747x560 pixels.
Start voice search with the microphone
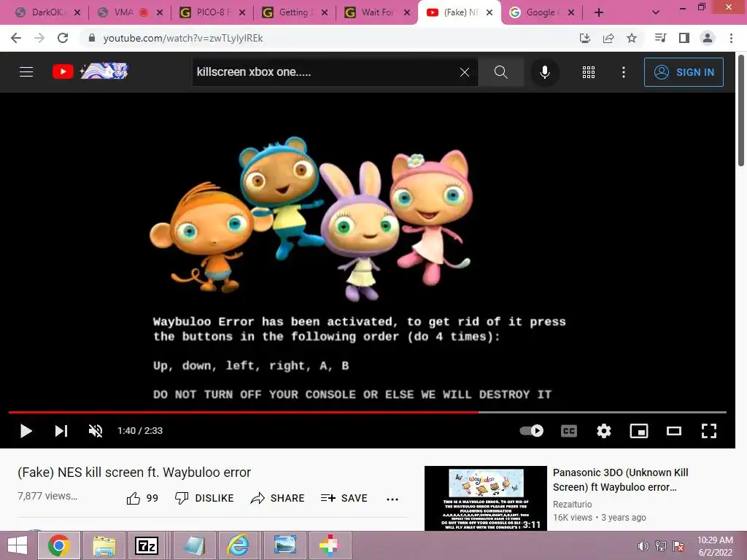pos(544,72)
